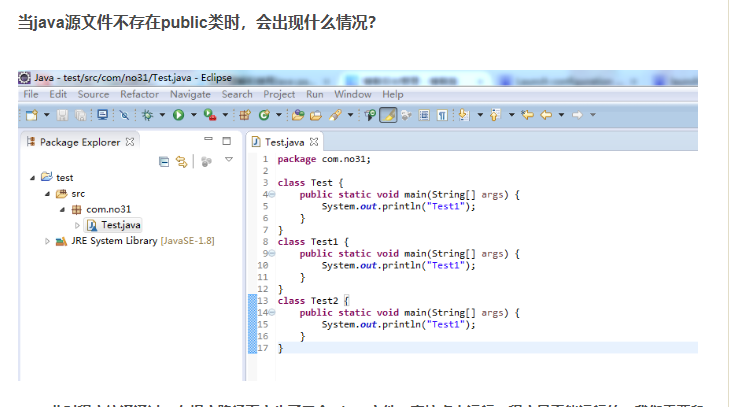The width and height of the screenshot is (729, 407).
Task: Click Last Edit Location arrow icon
Action: (527, 115)
